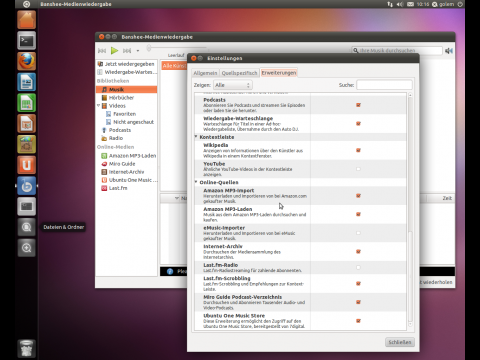Close the Einstellungen dialog with red button

pos(194,58)
